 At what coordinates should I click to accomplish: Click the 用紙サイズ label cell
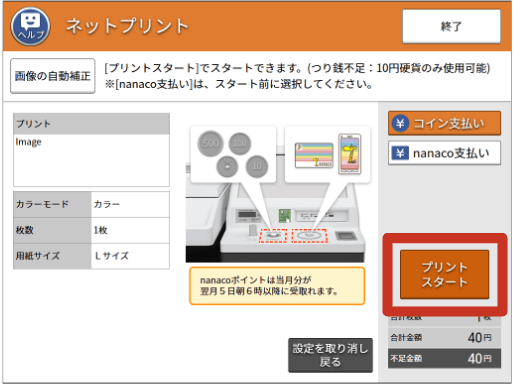[52, 256]
